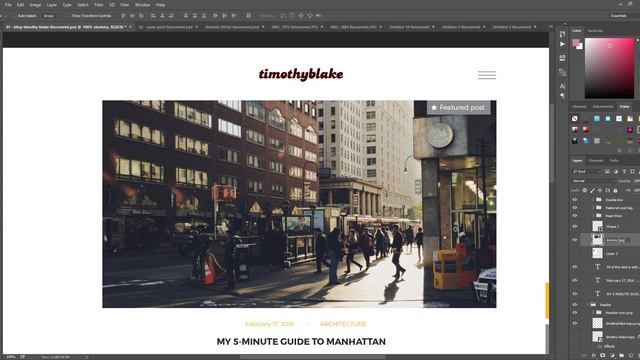
Task: Open the Image menu
Action: [x=35, y=5]
